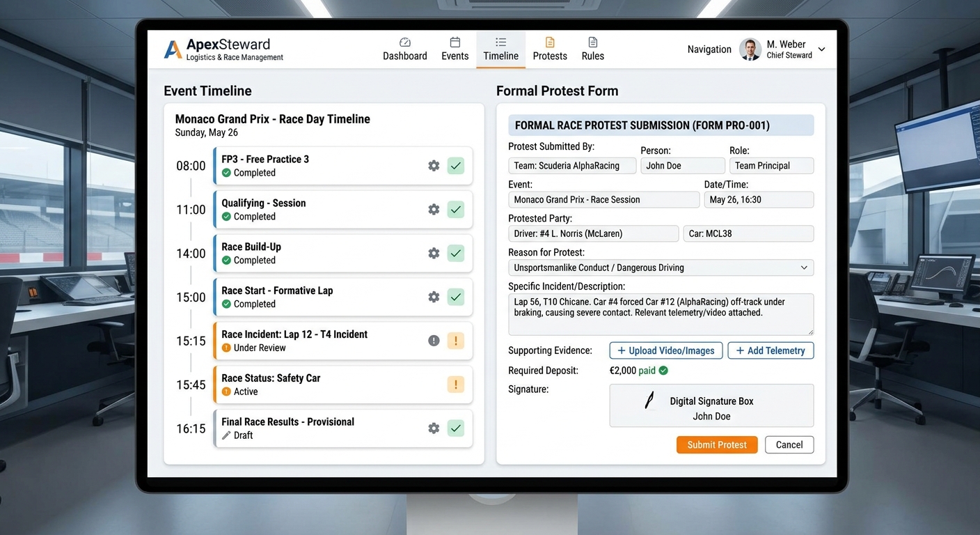This screenshot has width=980, height=535.
Task: Click the Car: MCL38 field
Action: click(x=748, y=233)
